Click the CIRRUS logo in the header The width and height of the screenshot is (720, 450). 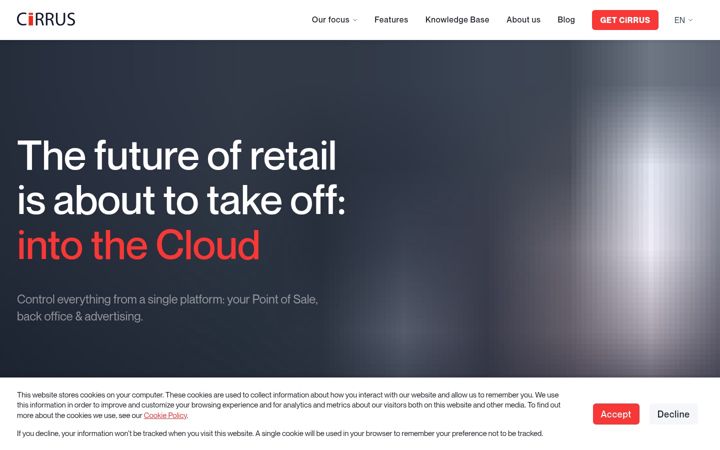pyautogui.click(x=46, y=19)
